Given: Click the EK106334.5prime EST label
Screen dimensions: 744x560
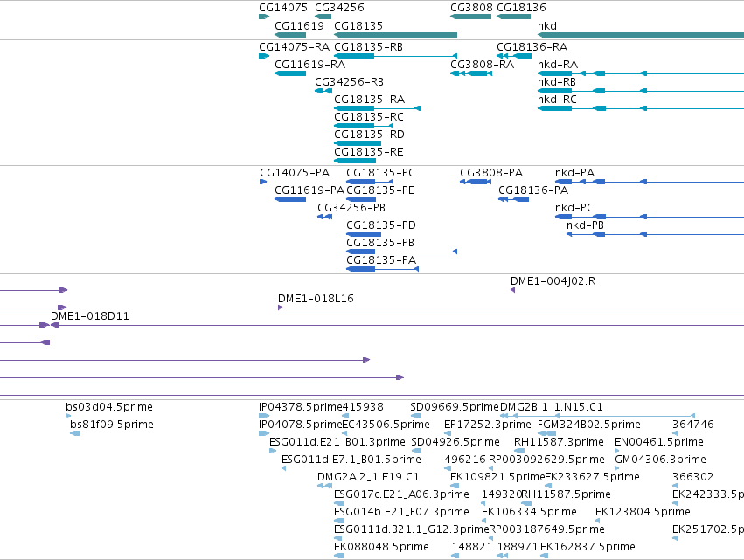Looking at the screenshot, I should [x=529, y=512].
